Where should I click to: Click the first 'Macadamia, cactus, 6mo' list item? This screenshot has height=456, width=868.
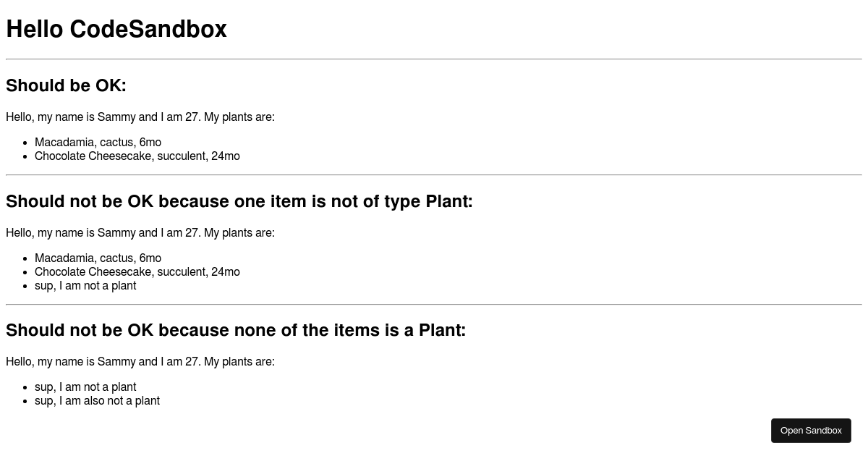click(x=98, y=142)
